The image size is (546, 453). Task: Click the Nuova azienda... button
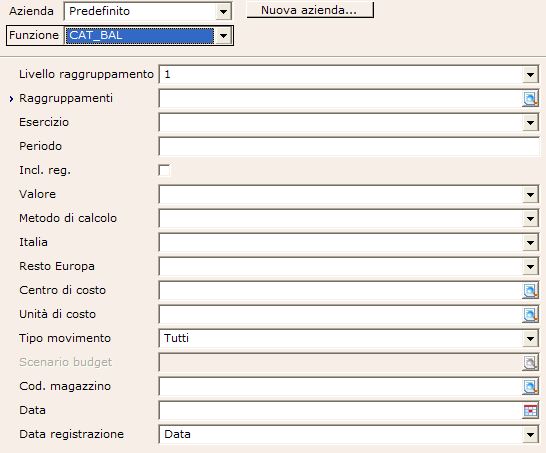click(310, 10)
